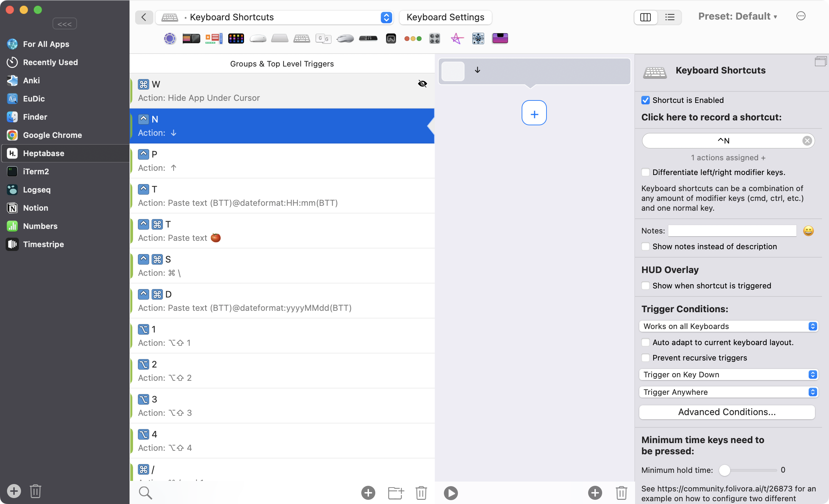Click the traffic-light window buttons trigger icon
The image size is (829, 504).
pos(413,38)
